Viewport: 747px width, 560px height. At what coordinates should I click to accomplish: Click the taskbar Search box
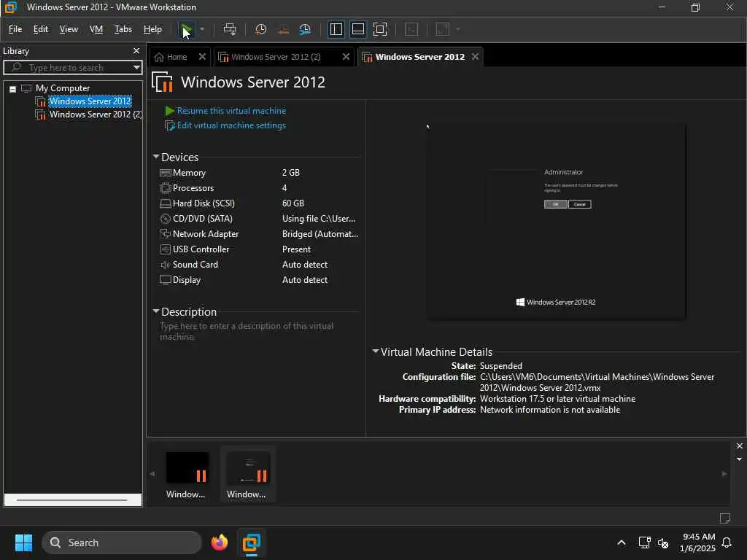click(x=122, y=542)
